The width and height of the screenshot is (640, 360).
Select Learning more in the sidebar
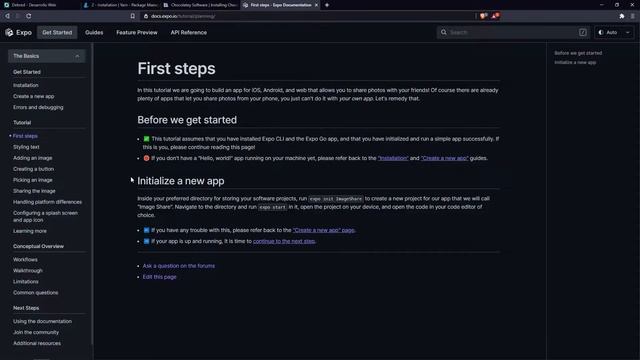tap(30, 231)
